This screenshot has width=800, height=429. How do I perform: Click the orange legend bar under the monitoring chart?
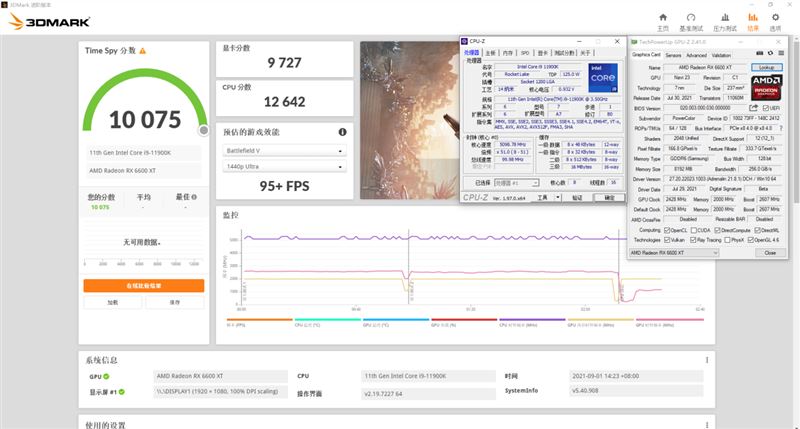pos(259,320)
